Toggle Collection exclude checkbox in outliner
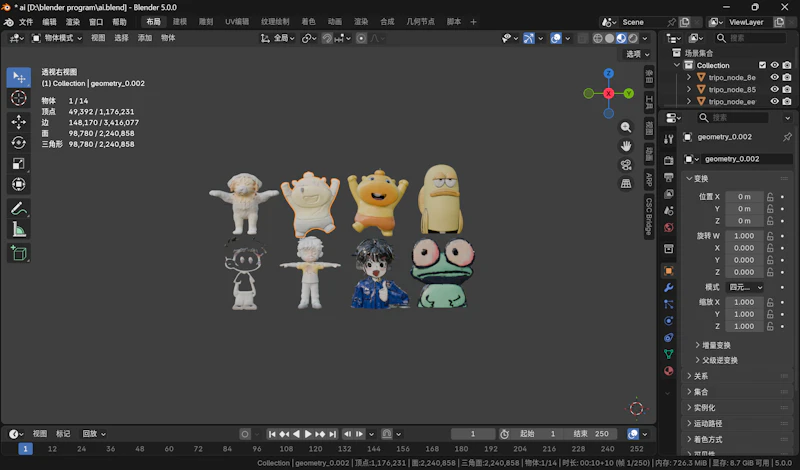Viewport: 800px width, 470px height. [x=762, y=65]
